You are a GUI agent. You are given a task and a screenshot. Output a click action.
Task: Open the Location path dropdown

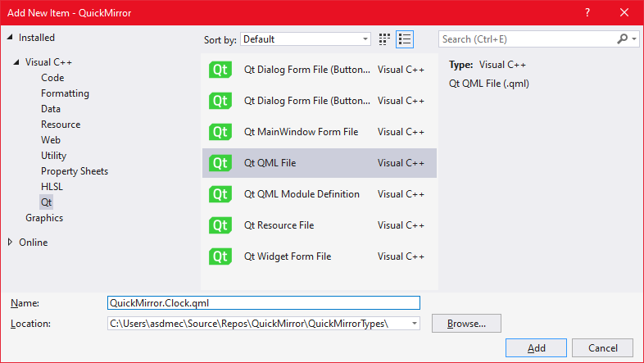click(x=414, y=324)
